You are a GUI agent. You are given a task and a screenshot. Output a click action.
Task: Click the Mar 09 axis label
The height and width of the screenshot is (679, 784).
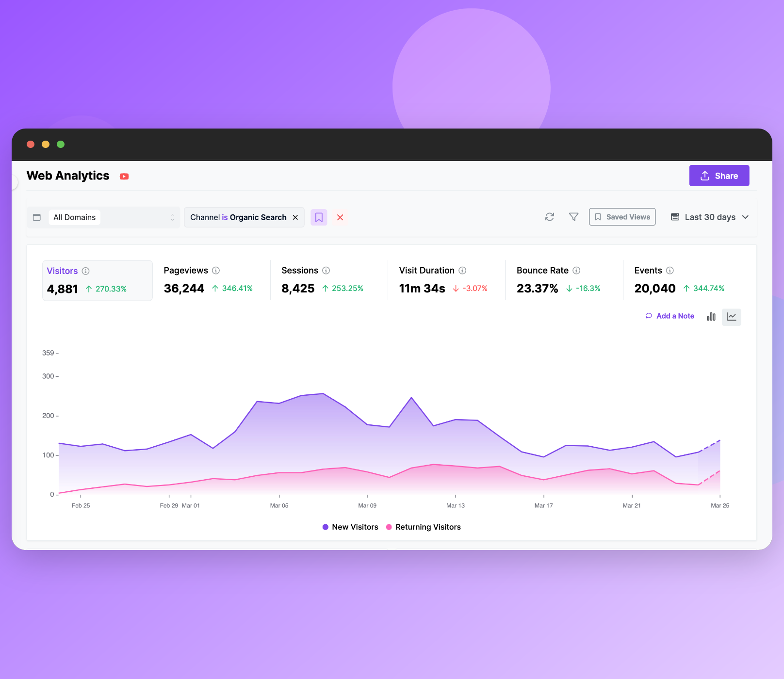click(x=367, y=506)
